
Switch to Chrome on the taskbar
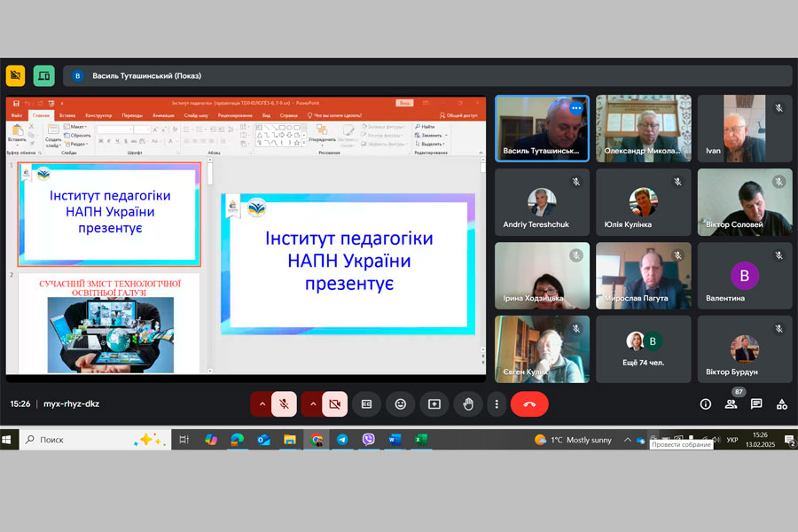[x=316, y=440]
